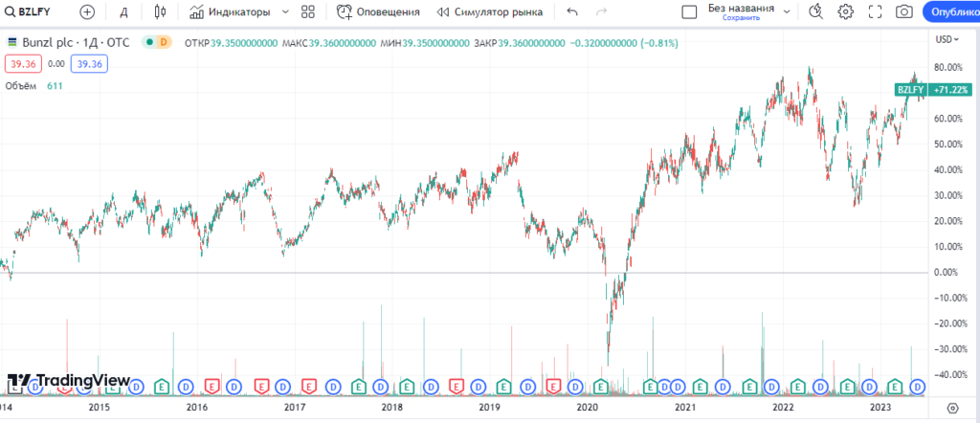
Task: Open the candlestick chart type icon
Action: [160, 11]
